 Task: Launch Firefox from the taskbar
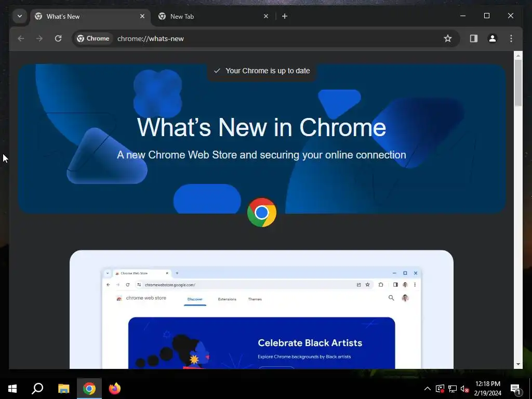[115, 389]
